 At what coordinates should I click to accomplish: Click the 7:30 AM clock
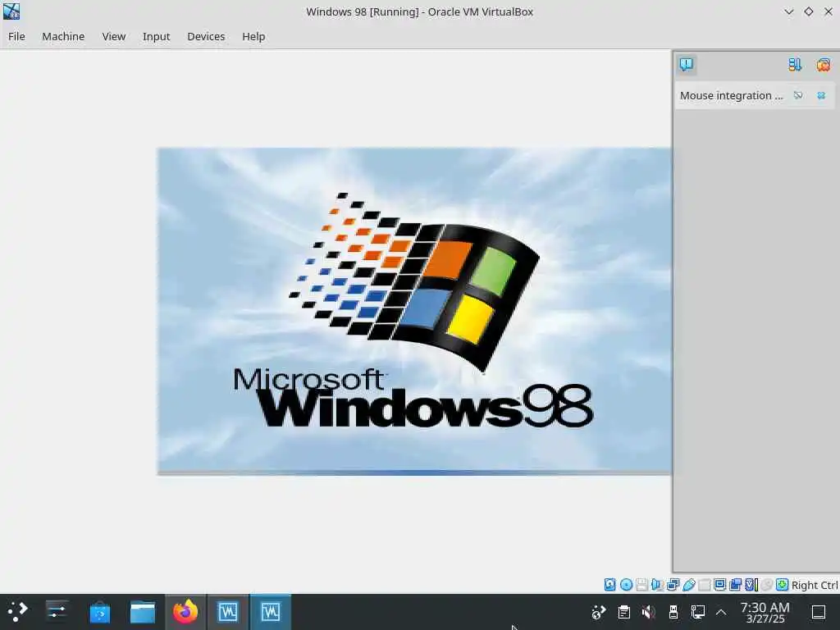pyautogui.click(x=765, y=612)
